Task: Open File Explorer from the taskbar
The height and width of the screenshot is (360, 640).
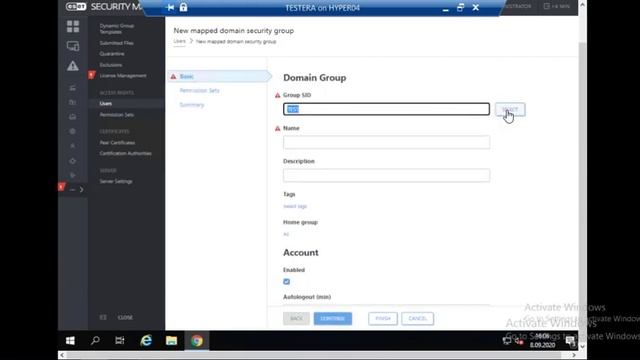Action: coord(171,340)
